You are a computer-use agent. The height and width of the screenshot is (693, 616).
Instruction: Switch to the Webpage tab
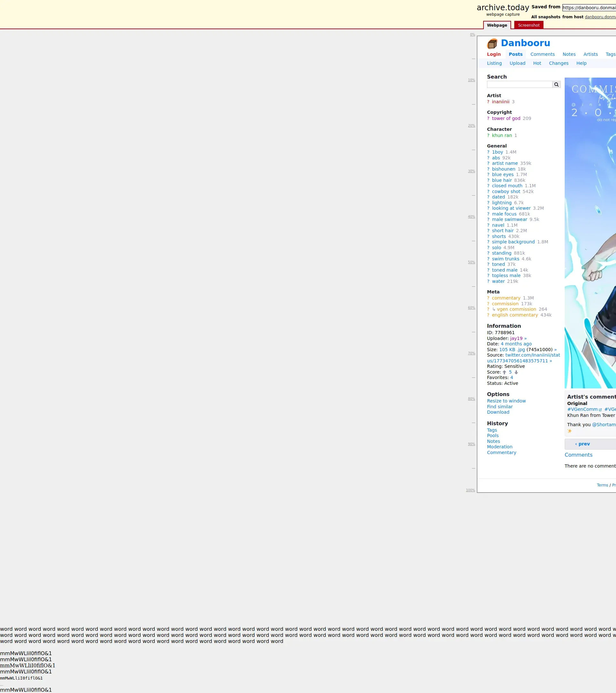coord(497,25)
